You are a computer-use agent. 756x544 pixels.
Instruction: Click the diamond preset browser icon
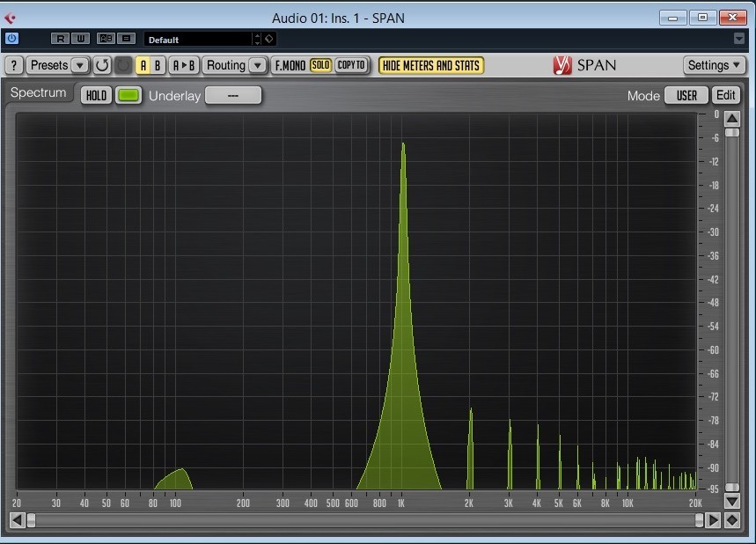(x=269, y=39)
